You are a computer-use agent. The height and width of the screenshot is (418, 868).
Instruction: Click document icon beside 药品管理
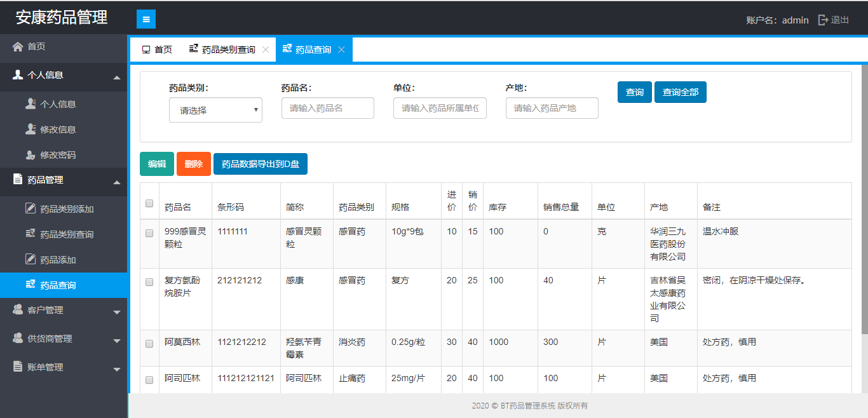(x=18, y=180)
